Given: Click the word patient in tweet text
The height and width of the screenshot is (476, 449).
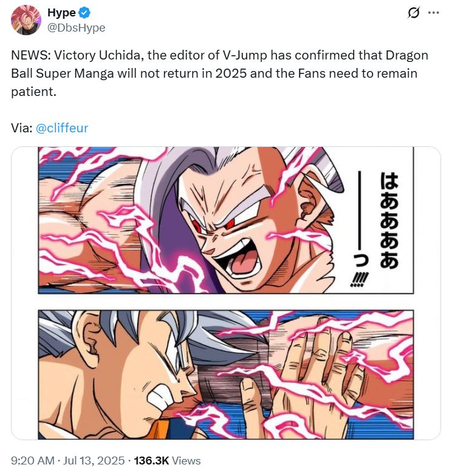Looking at the screenshot, I should (x=33, y=92).
